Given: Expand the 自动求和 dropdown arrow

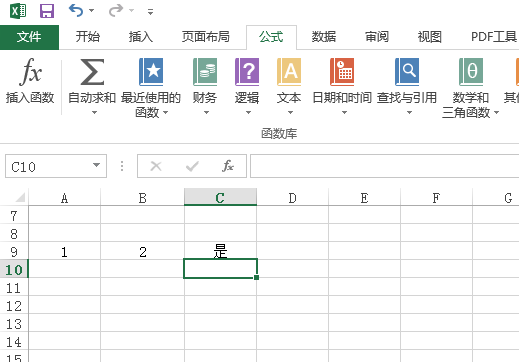Looking at the screenshot, I should pos(94,113).
